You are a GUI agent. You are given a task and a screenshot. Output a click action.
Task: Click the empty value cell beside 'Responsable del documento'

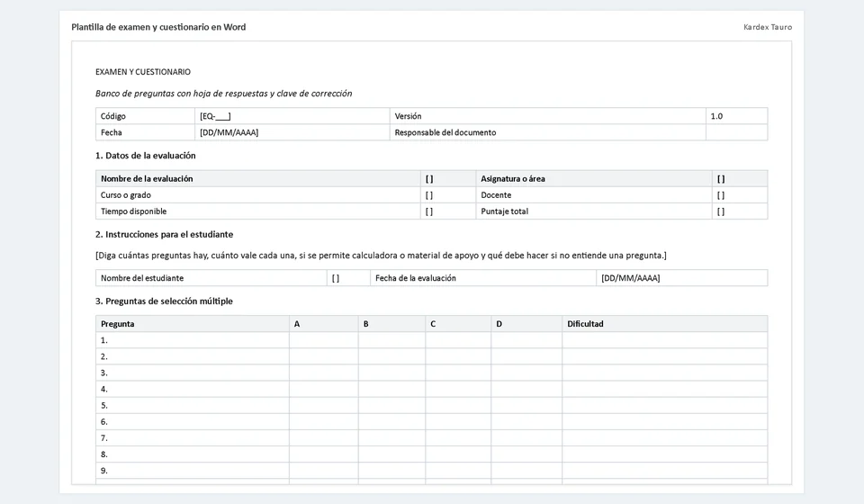tap(737, 132)
